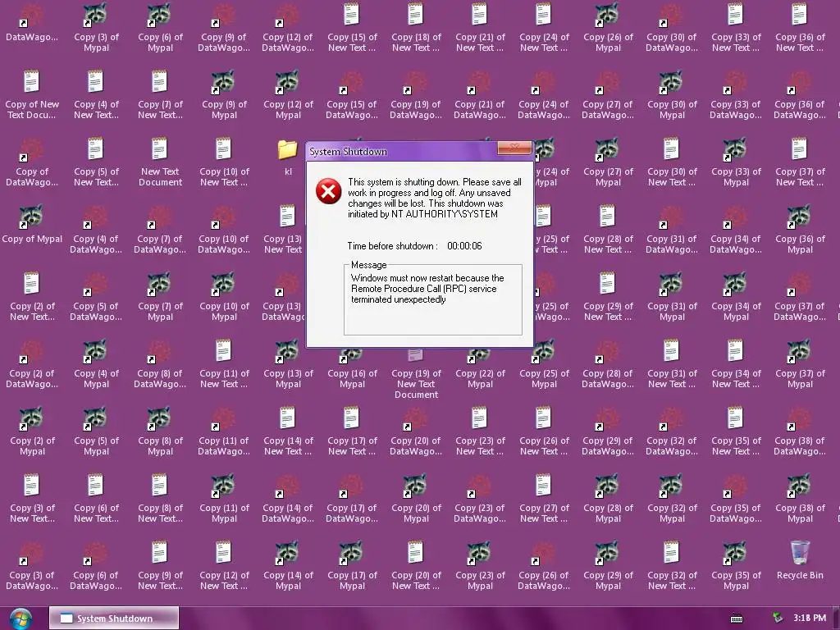This screenshot has height=630, width=840.
Task: Select 'Copy (4) of New Text' file
Action: [96, 94]
